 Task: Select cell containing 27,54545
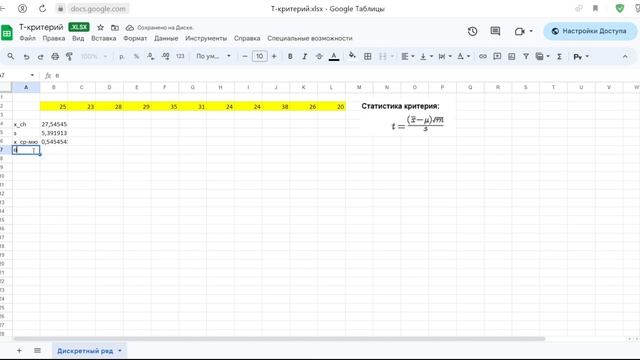click(54, 124)
